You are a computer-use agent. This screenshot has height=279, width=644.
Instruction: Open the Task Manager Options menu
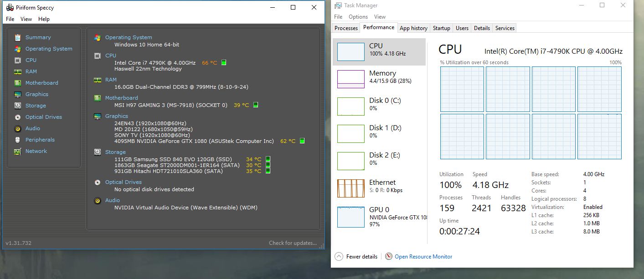358,17
